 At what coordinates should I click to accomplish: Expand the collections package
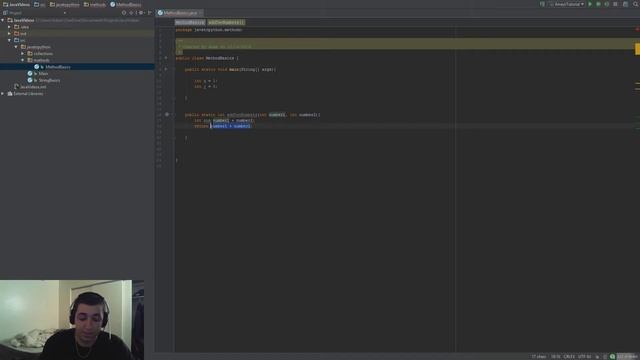pos(23,53)
